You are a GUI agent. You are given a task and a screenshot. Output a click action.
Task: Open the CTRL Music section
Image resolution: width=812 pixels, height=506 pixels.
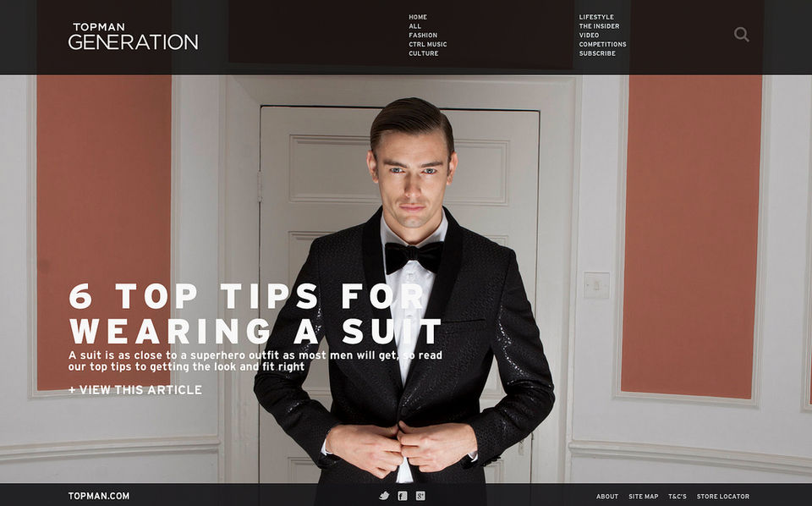tap(428, 44)
